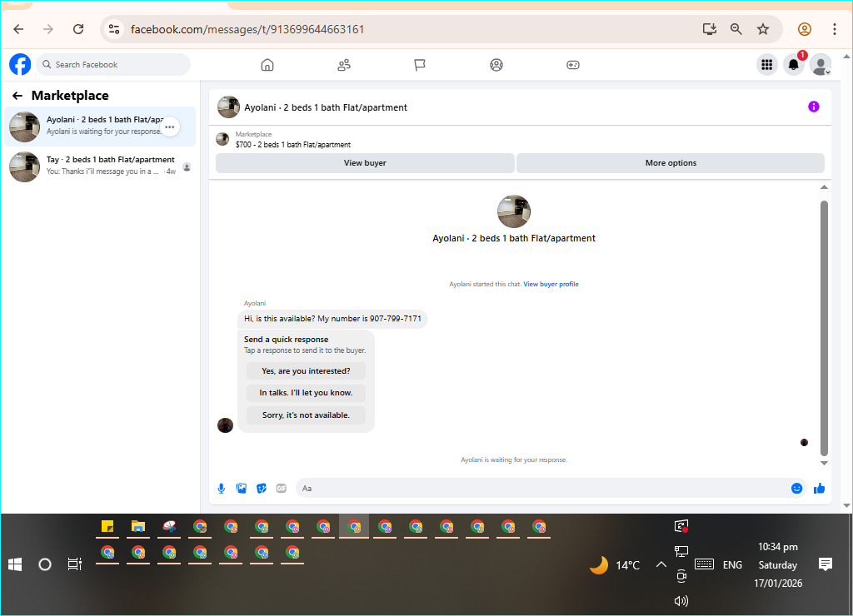This screenshot has height=616, width=853.
Task: Click the chat scrollbar up arrow
Action: click(824, 187)
